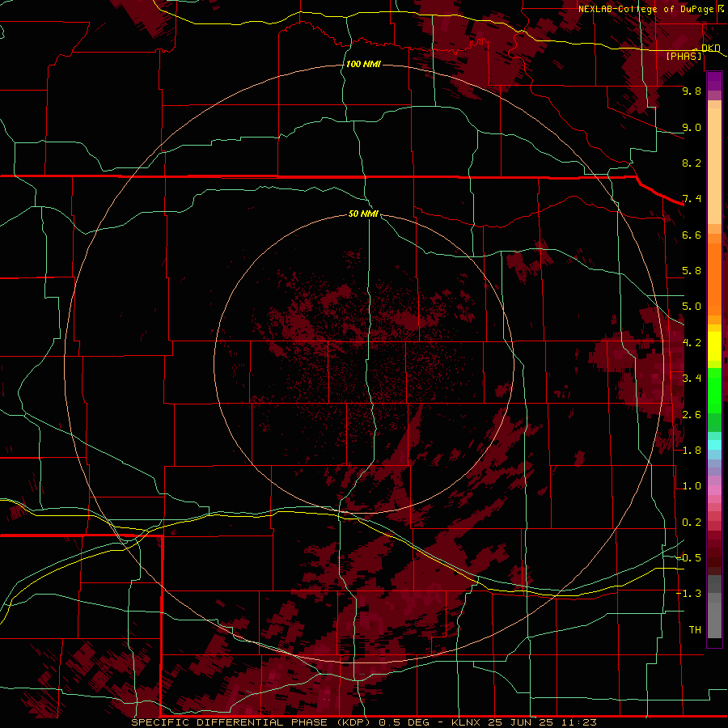The width and height of the screenshot is (728, 728).
Task: Click the cyan segment of the color bar
Action: (714, 445)
